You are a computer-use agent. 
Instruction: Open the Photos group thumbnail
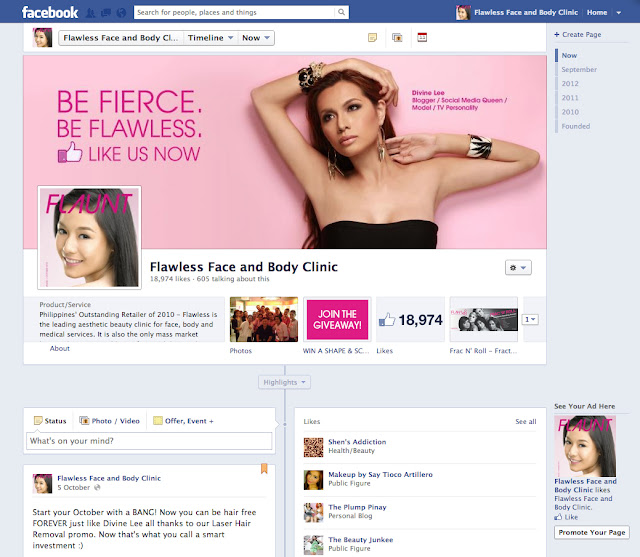[x=264, y=320]
